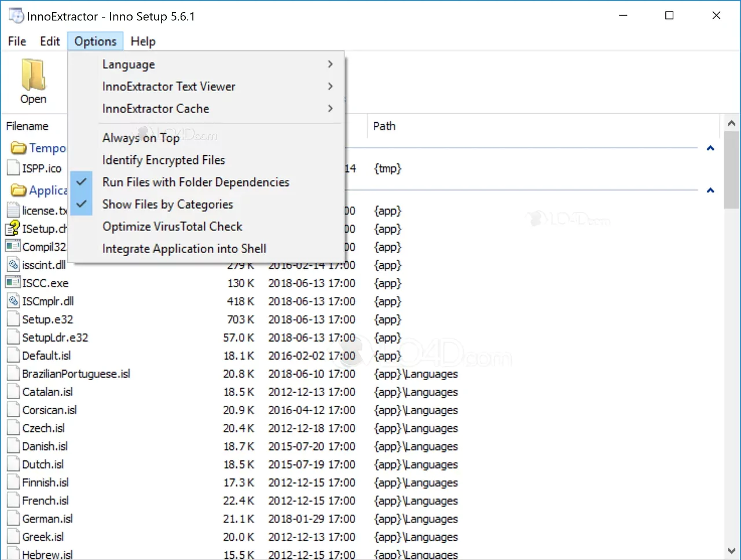Open the Help menu
Image resolution: width=741 pixels, height=560 pixels.
click(143, 41)
